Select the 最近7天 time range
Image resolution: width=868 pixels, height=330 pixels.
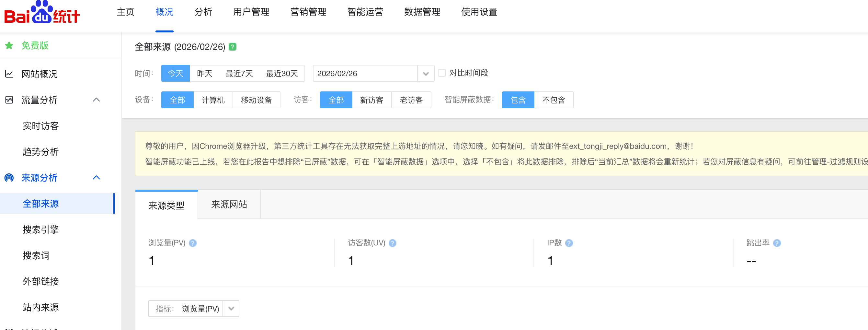pos(239,74)
